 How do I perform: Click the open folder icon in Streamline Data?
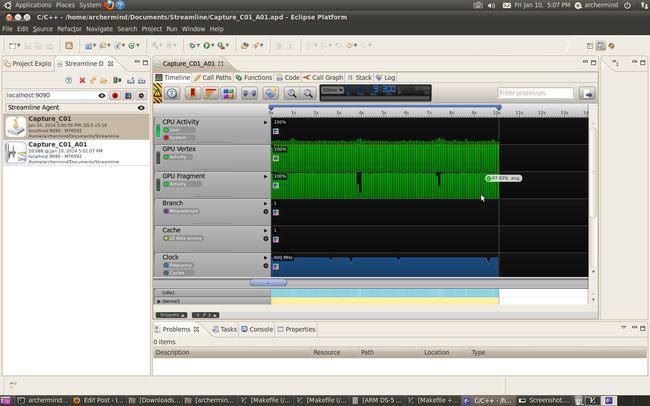coord(104,80)
